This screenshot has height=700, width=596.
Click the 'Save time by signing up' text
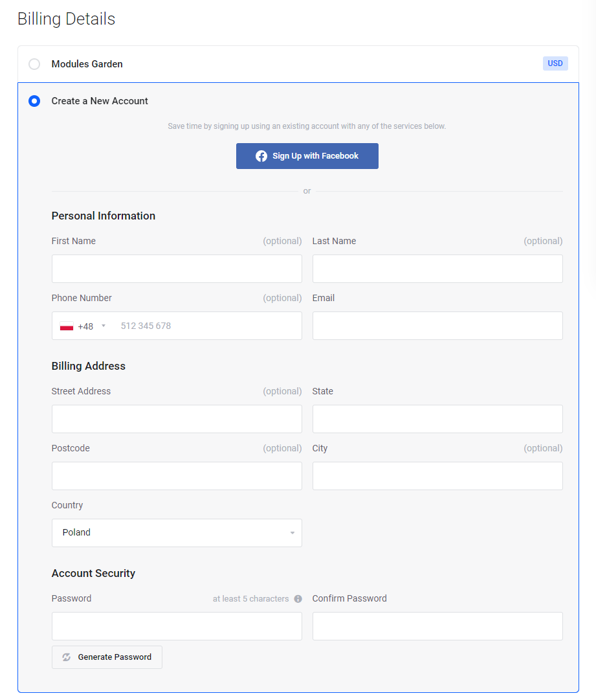click(x=307, y=126)
